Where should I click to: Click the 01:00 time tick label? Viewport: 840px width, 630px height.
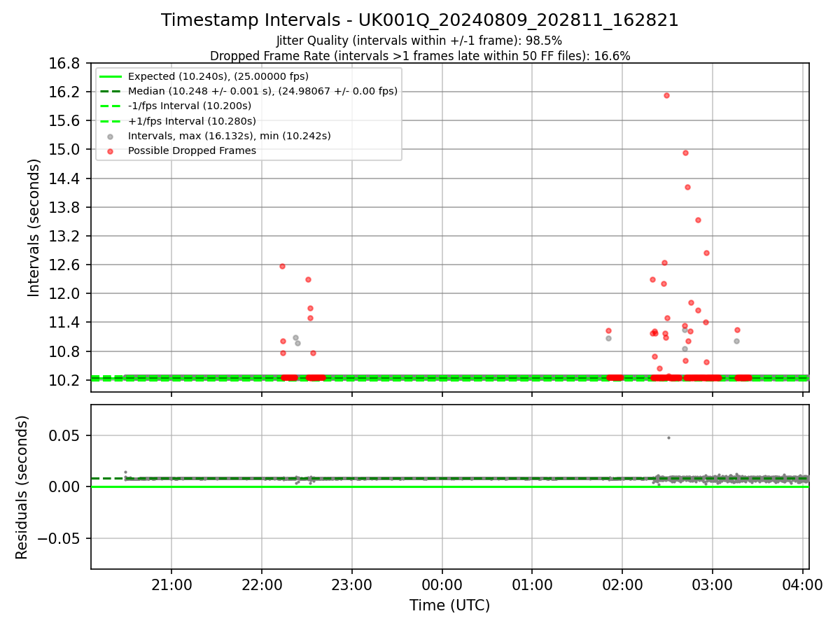coord(532,584)
